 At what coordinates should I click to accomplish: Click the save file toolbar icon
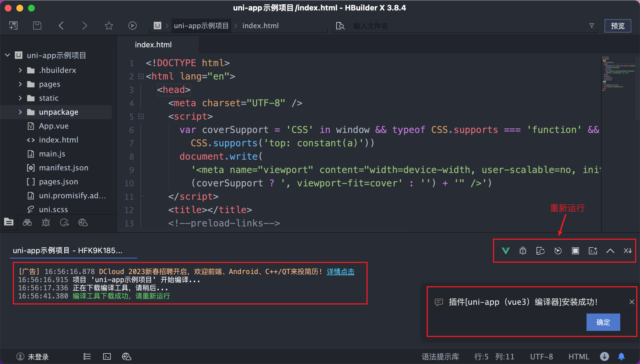37,26
